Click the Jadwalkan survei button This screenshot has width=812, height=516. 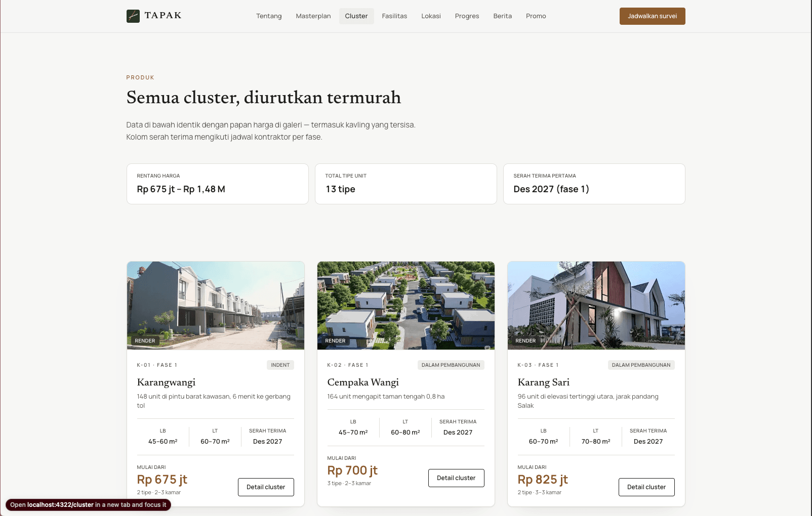652,16
